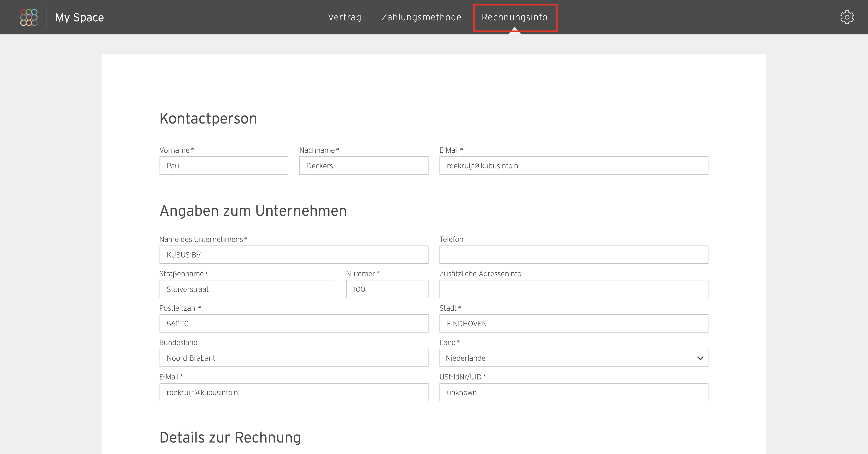This screenshot has width=868, height=454.
Task: Click the Zusätzliche Adresseninfo field
Action: (573, 289)
